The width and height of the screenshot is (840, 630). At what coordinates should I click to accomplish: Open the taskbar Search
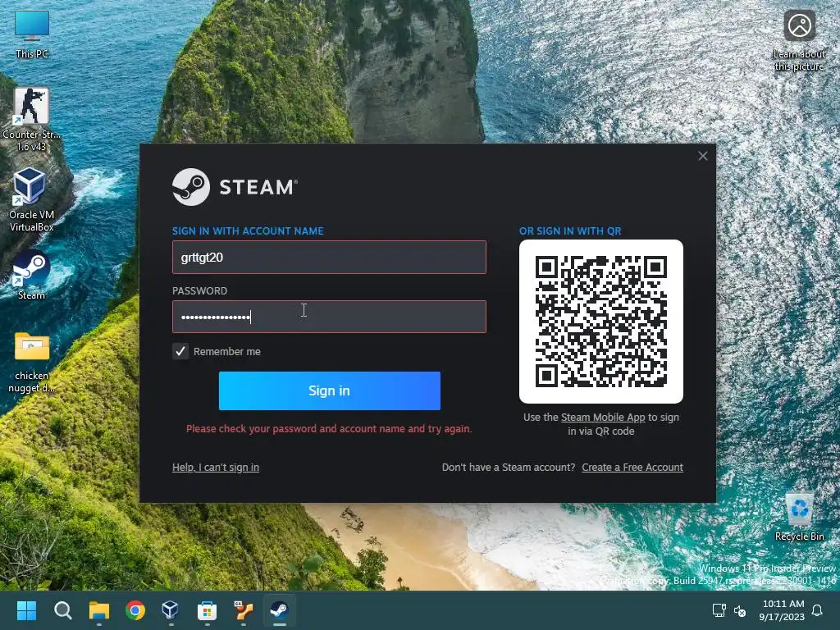62,610
